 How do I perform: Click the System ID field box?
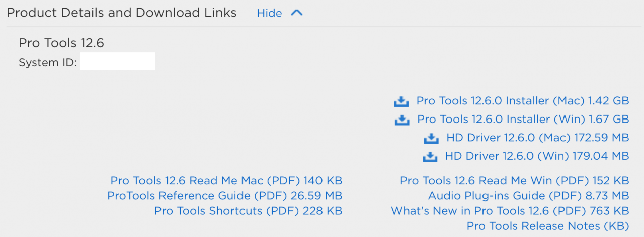click(x=118, y=63)
